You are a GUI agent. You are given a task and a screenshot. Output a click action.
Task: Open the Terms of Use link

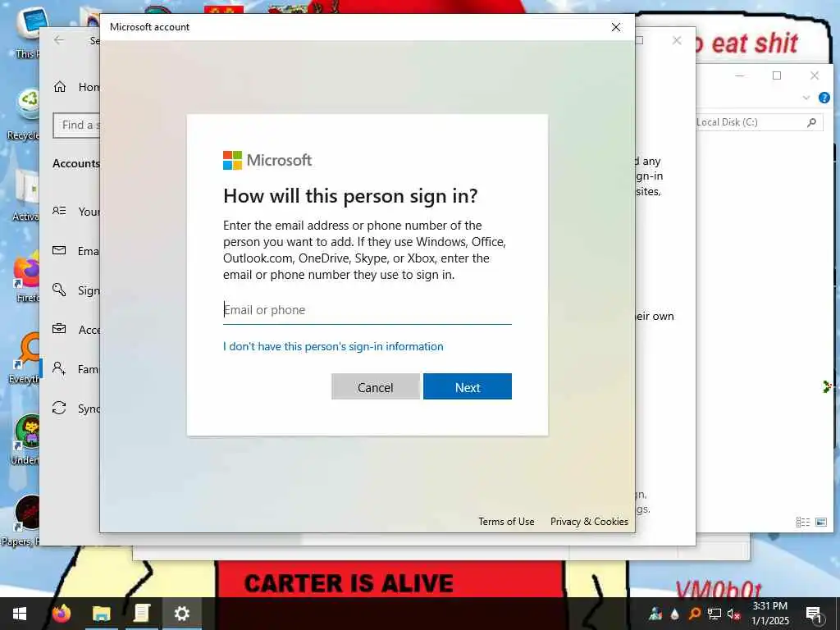click(506, 521)
